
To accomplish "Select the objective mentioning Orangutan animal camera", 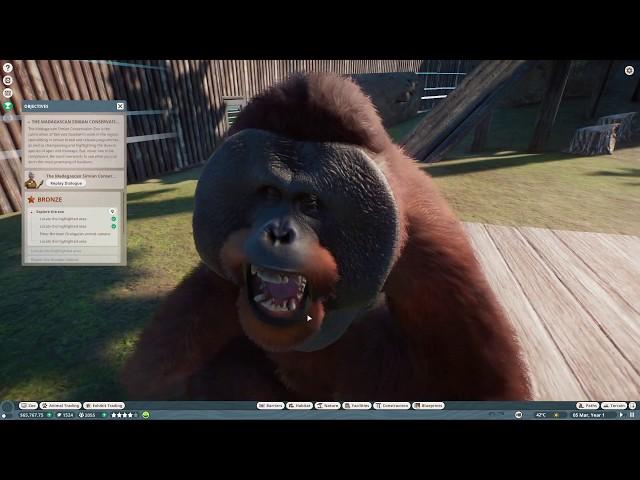I will tap(75, 234).
